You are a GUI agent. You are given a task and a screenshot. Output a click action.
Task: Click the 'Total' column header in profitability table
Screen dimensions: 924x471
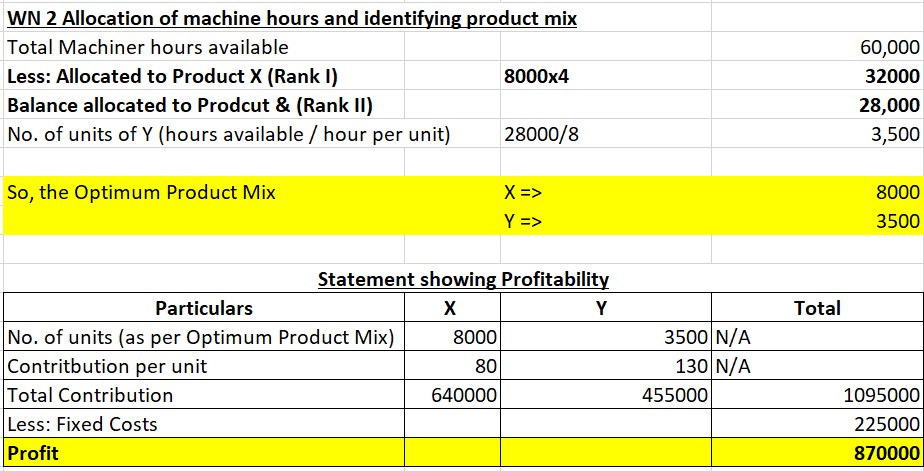[x=817, y=308]
